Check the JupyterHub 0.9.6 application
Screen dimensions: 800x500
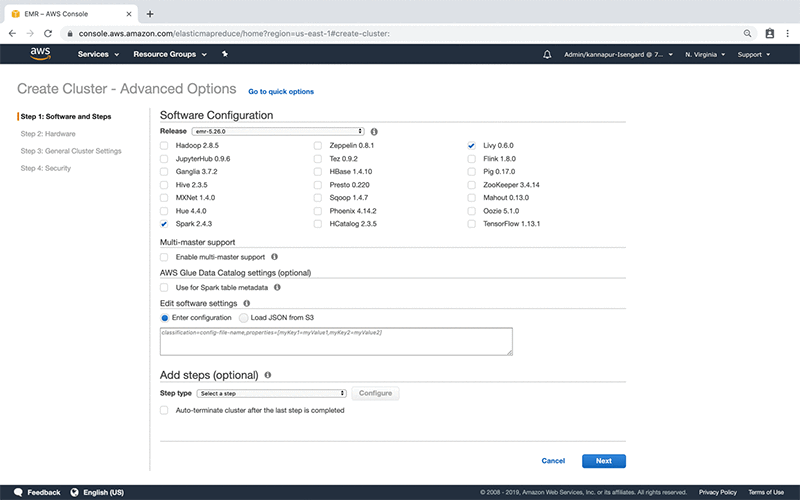coord(164,159)
